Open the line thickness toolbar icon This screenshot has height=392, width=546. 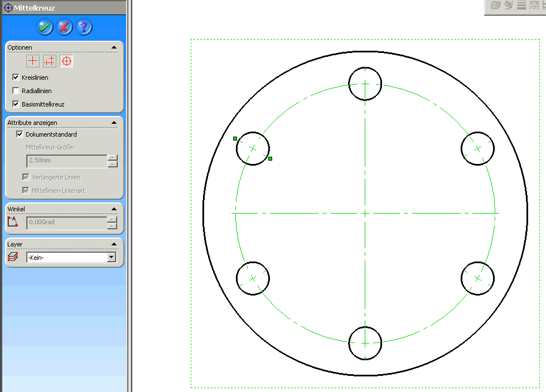[521, 5]
